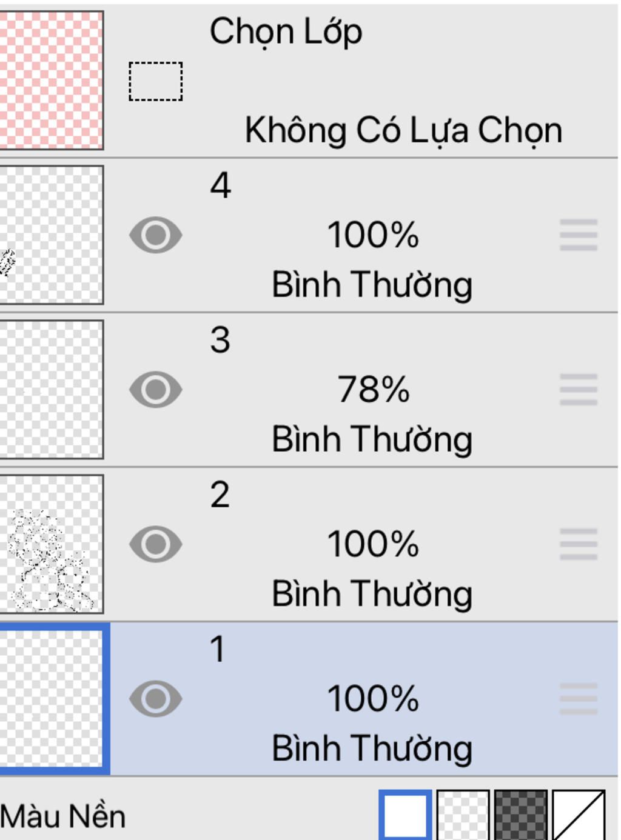The width and height of the screenshot is (621, 840).
Task: Toggle visibility eye of layer 1
Action: [x=156, y=699]
